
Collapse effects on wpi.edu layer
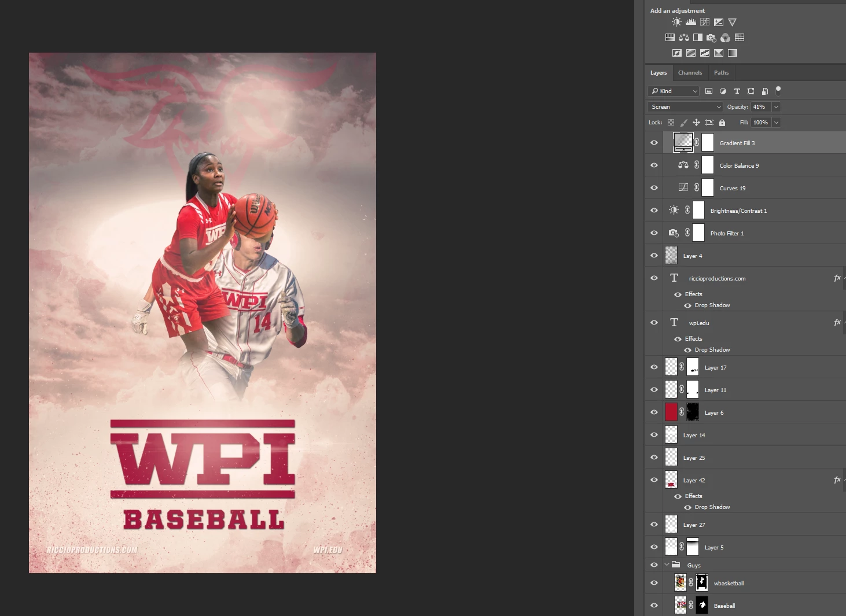coord(844,323)
